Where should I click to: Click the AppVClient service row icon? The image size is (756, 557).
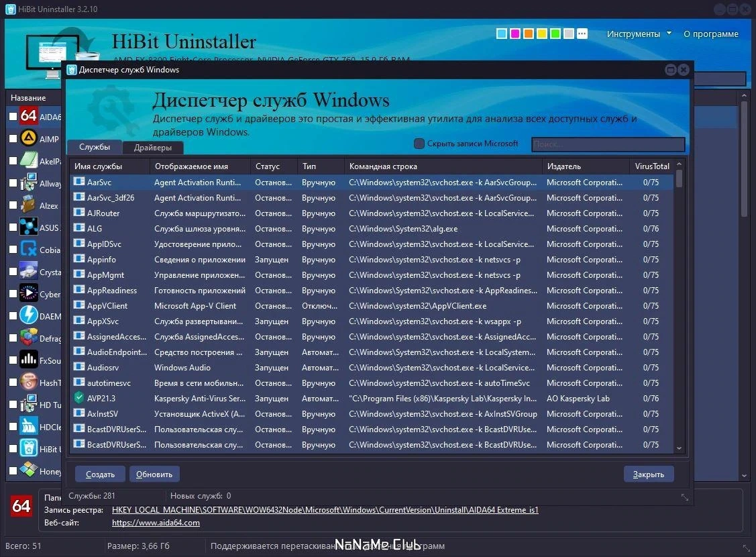[78, 305]
